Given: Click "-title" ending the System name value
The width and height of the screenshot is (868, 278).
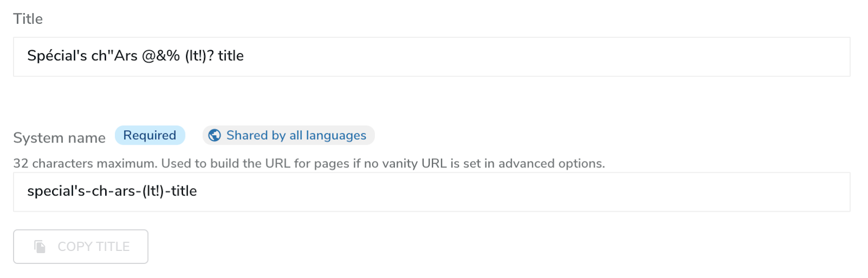Looking at the screenshot, I should point(182,191).
